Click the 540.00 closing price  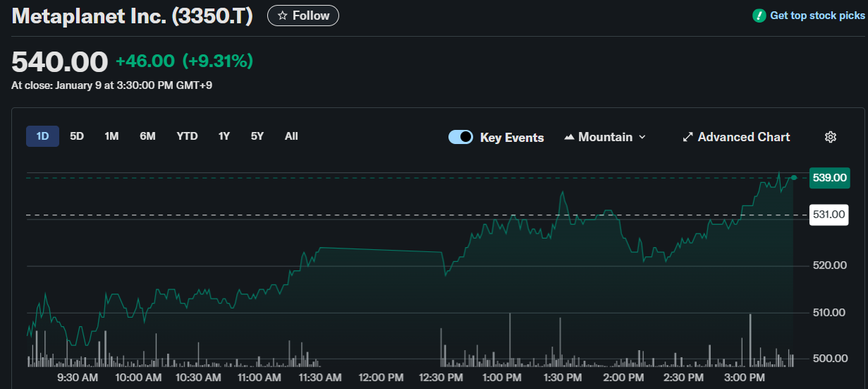(x=60, y=62)
